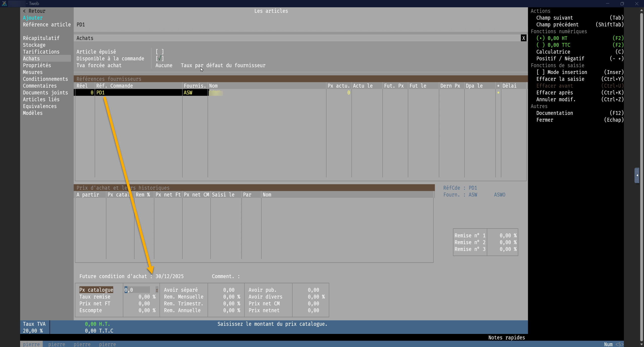Open the Articles liés section
The height and width of the screenshot is (347, 644).
(x=41, y=99)
